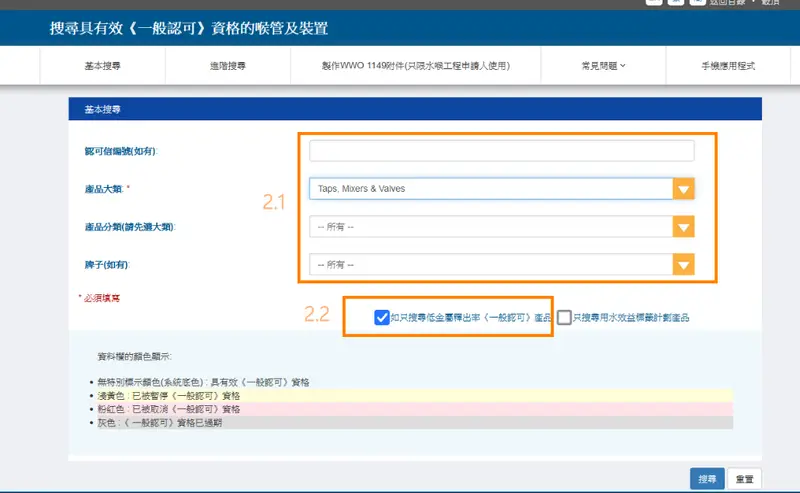Screen dimensions: 800x493
Task: Switch to the 進階搜尋 tab
Action: point(228,66)
